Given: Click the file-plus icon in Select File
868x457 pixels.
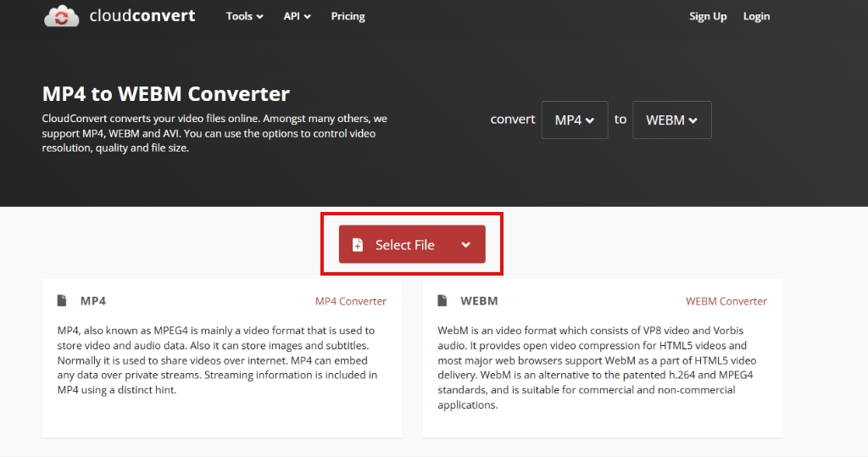Looking at the screenshot, I should (358, 245).
